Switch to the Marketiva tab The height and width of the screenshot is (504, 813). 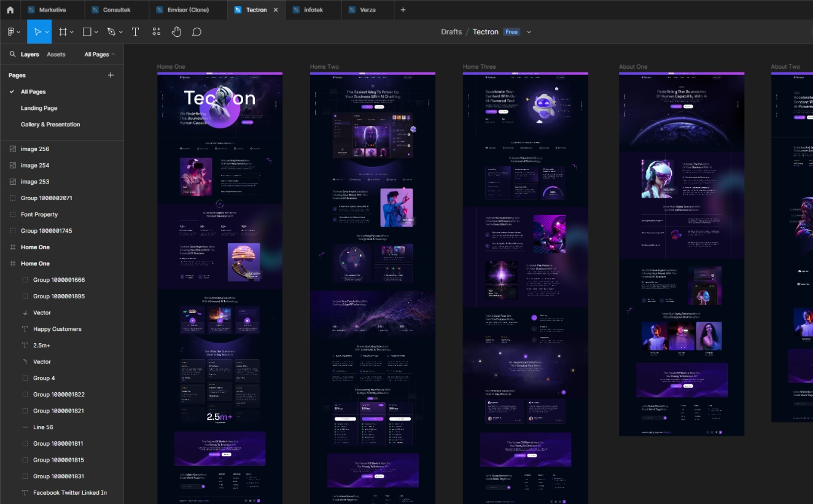point(52,10)
